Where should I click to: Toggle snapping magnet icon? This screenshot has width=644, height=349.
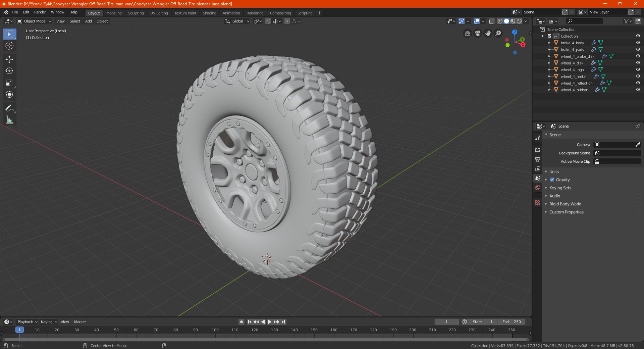tap(268, 21)
